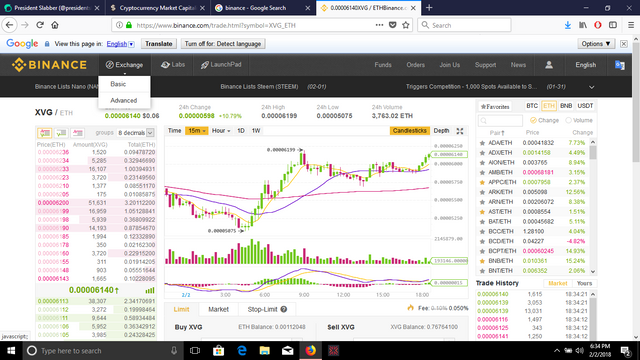
Task: Expand the Exchange menu
Action: coord(124,65)
